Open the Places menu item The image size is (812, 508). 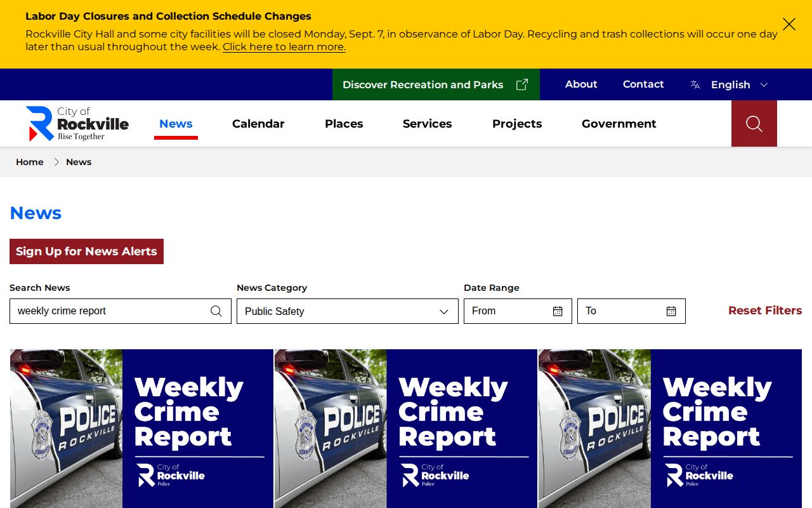[x=344, y=124]
